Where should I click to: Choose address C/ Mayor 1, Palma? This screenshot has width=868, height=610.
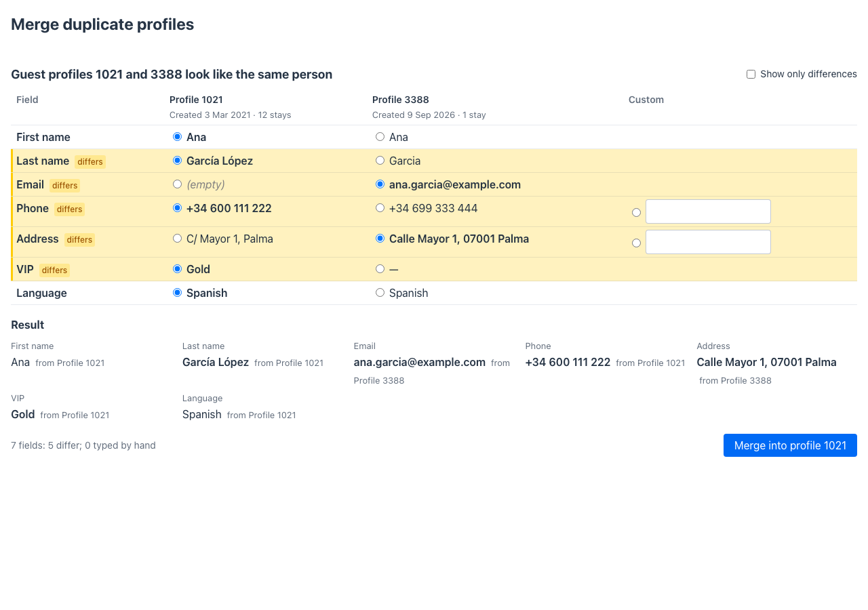tap(178, 239)
